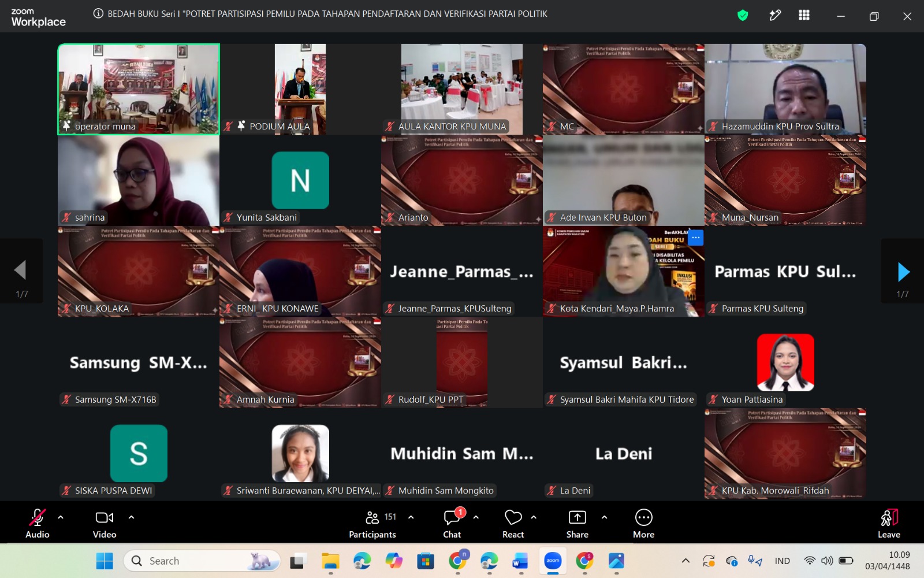Expand the Share options arrow
The image size is (924, 578).
point(604,517)
